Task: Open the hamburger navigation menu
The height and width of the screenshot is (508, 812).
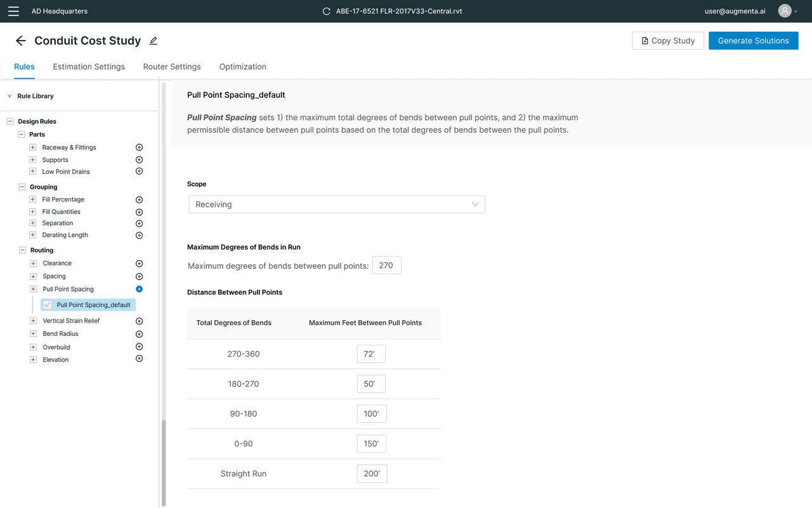Action: coord(13,11)
